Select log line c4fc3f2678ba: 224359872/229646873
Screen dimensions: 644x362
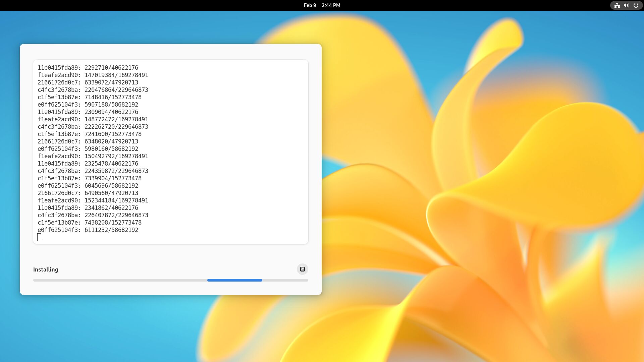[x=93, y=171]
